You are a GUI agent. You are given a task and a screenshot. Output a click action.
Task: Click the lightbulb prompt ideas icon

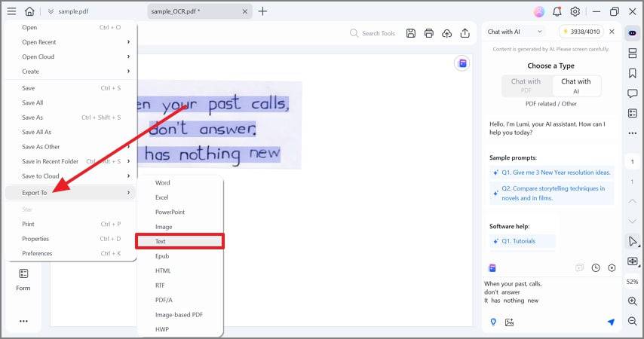(493, 322)
